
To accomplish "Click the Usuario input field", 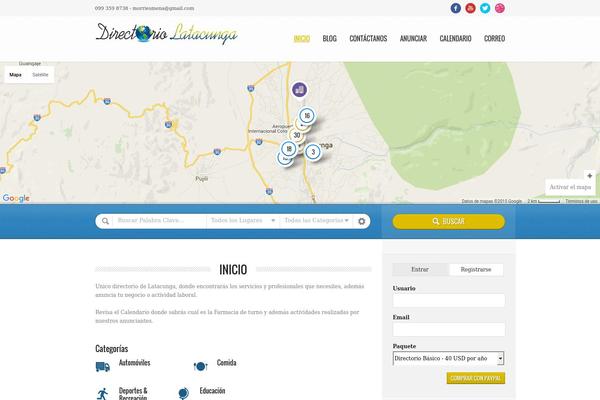I will pyautogui.click(x=449, y=300).
